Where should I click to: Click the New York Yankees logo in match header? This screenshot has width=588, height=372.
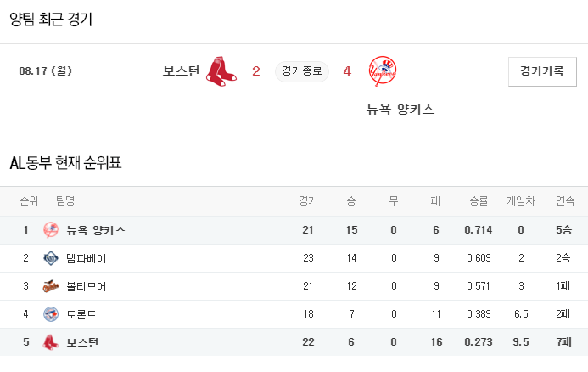tap(383, 71)
